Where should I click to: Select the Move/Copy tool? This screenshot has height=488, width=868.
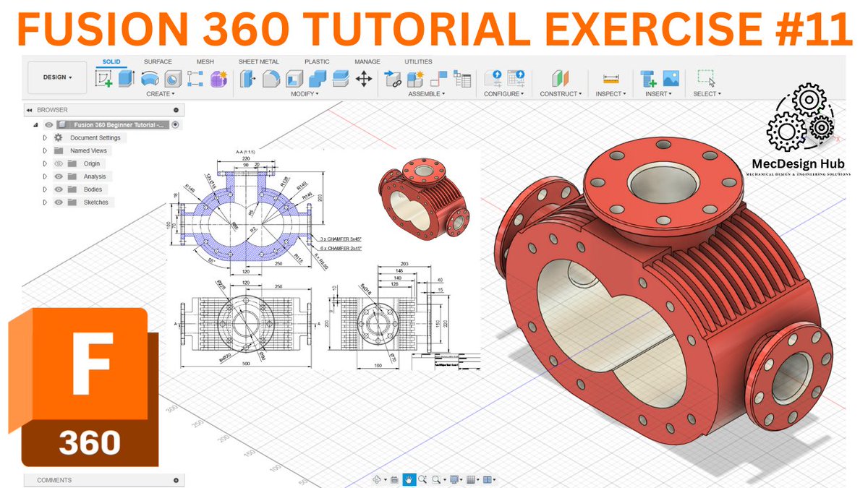point(364,78)
